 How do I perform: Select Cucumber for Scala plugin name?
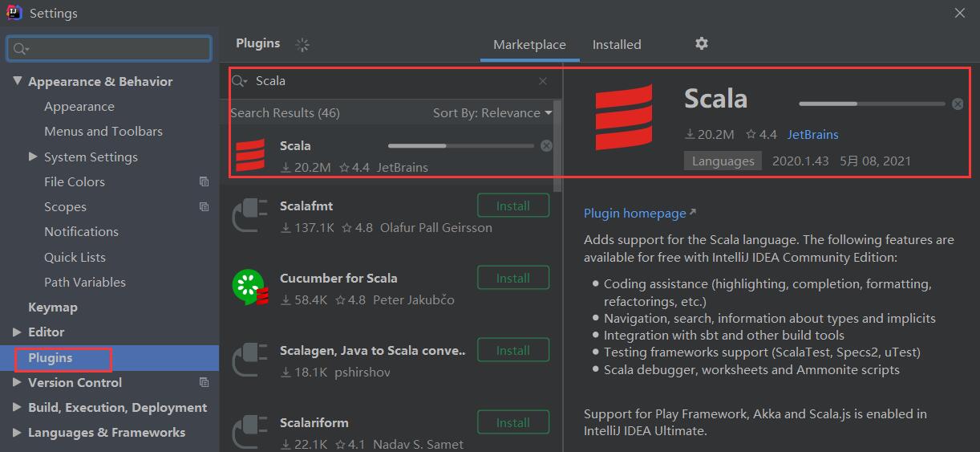click(338, 278)
